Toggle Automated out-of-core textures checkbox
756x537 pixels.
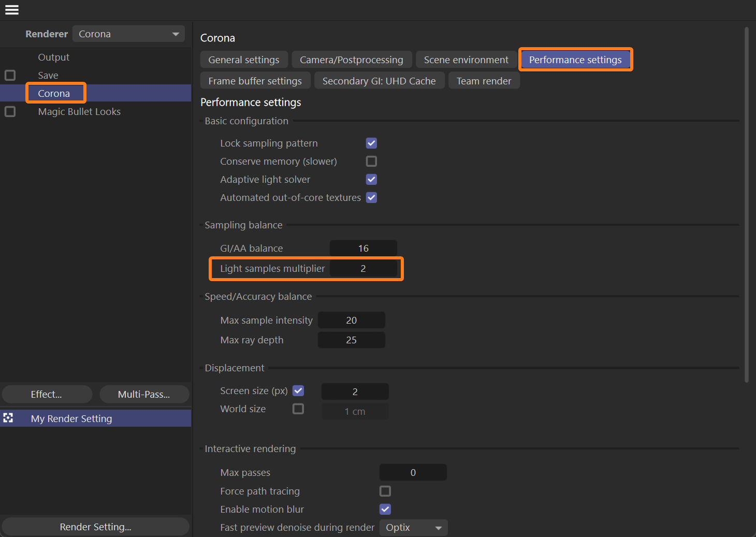[371, 197]
